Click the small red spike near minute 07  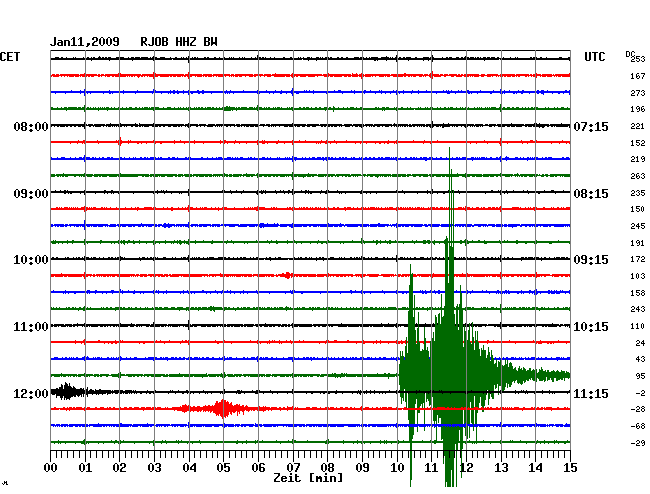pos(287,275)
